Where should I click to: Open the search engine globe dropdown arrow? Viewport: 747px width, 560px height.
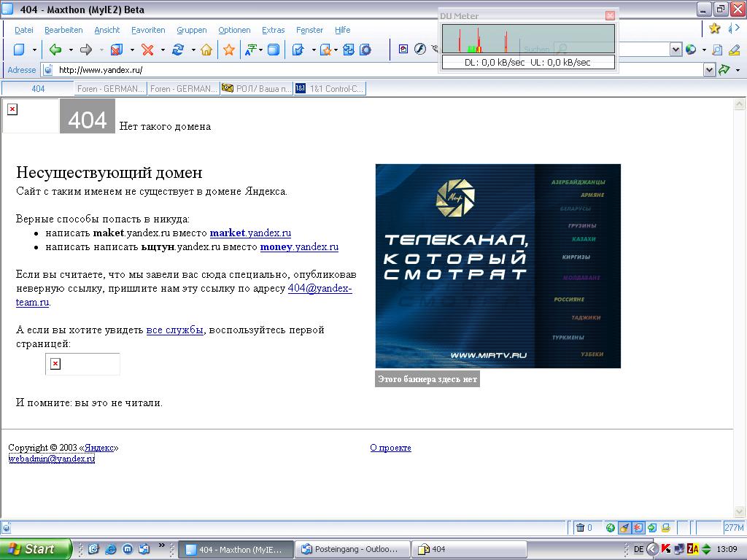(x=704, y=50)
